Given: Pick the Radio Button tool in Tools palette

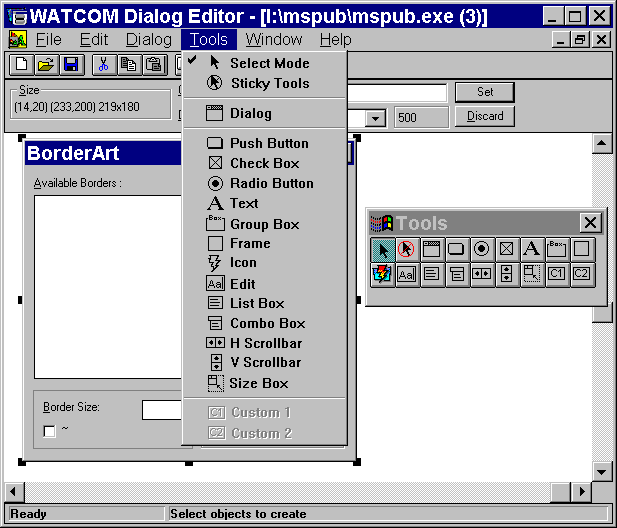Looking at the screenshot, I should (x=482, y=249).
